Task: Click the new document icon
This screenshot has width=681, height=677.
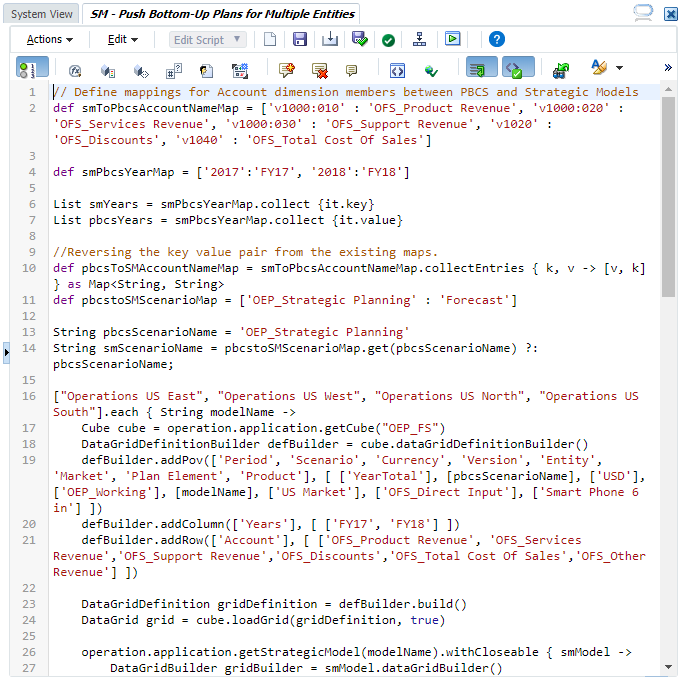Action: [270, 40]
